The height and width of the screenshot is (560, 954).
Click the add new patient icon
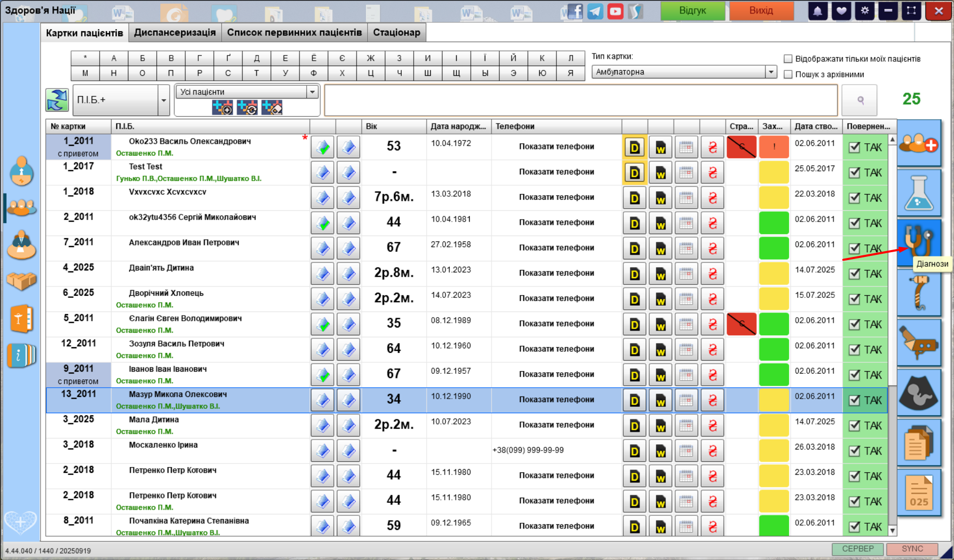tap(918, 143)
